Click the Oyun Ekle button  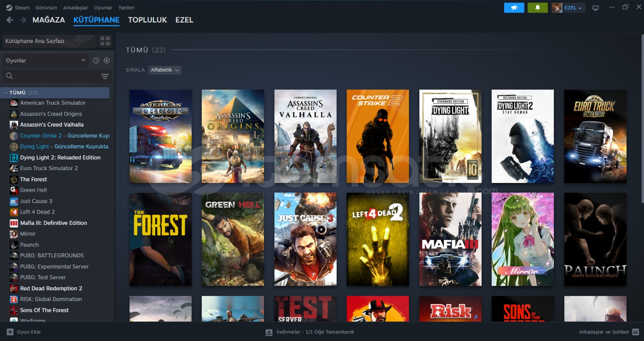tap(24, 332)
